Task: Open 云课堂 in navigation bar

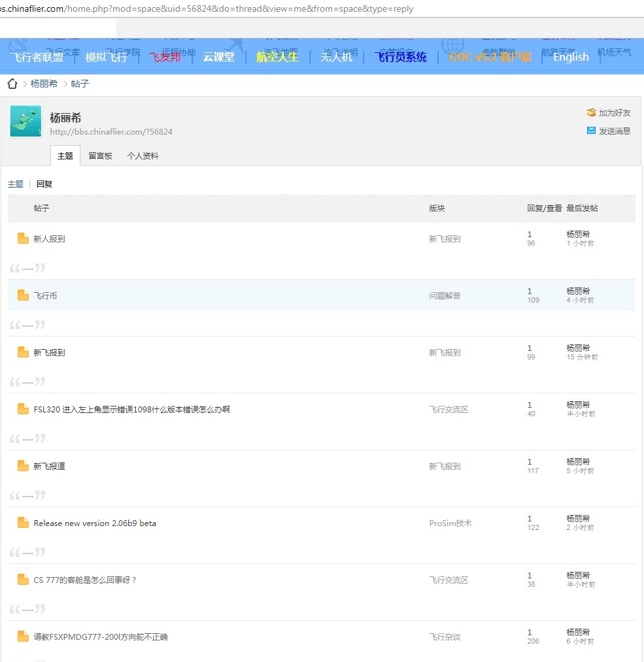Action: tap(219, 57)
